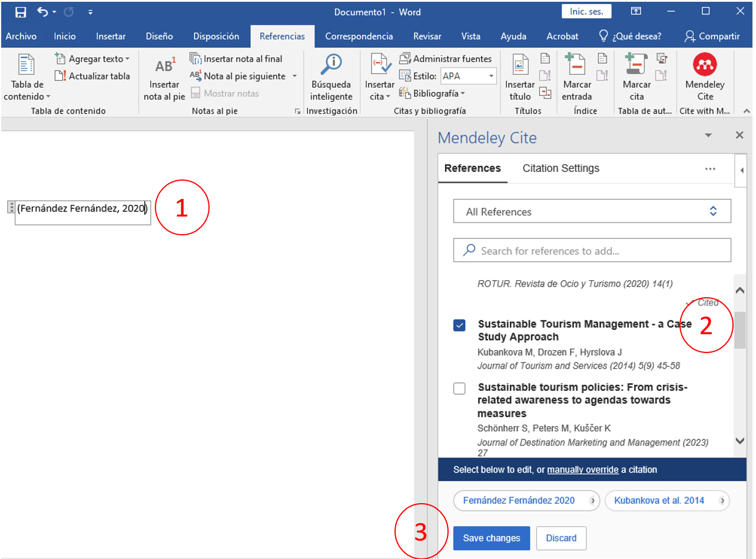
Task: Click Insertar título in the Títulos group
Action: click(x=519, y=78)
